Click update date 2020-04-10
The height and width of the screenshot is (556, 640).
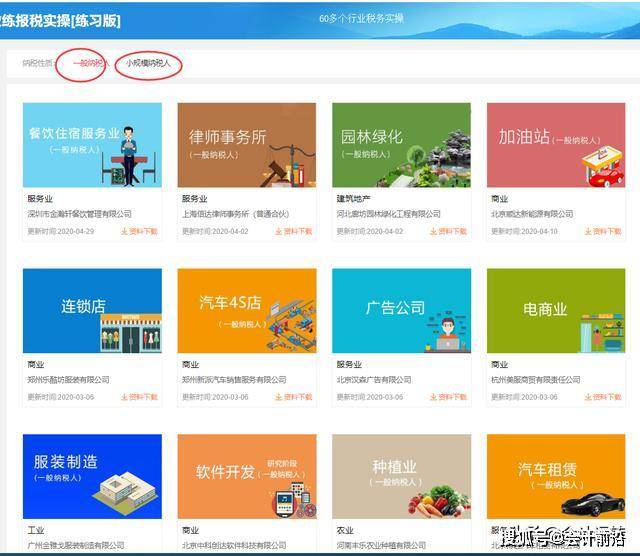539,231
